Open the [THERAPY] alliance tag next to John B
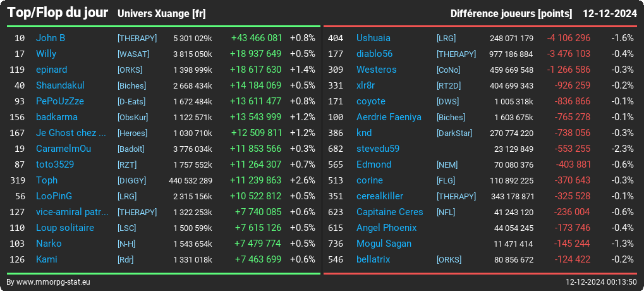The height and width of the screenshot is (291, 644). point(137,38)
